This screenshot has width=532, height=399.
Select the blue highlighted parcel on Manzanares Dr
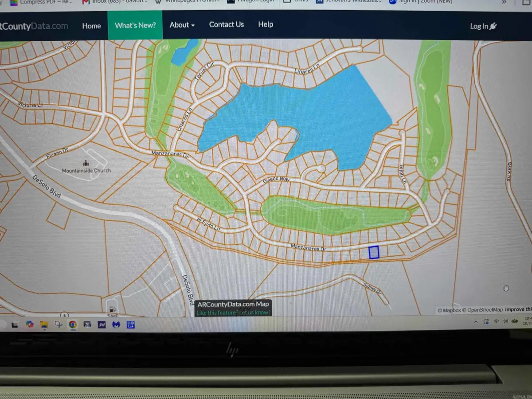click(x=374, y=252)
